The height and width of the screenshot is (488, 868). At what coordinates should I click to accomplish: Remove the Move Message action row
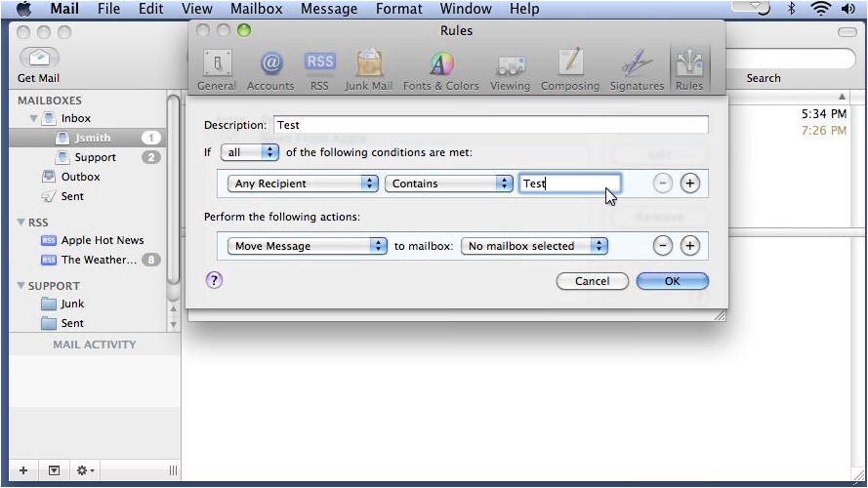point(663,246)
